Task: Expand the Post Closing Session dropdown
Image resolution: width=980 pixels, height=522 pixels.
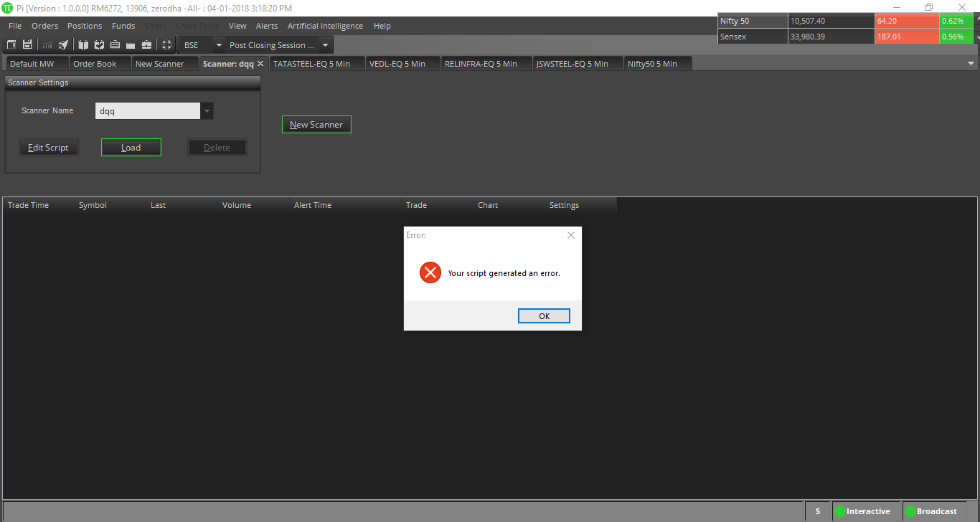Action: [x=325, y=45]
